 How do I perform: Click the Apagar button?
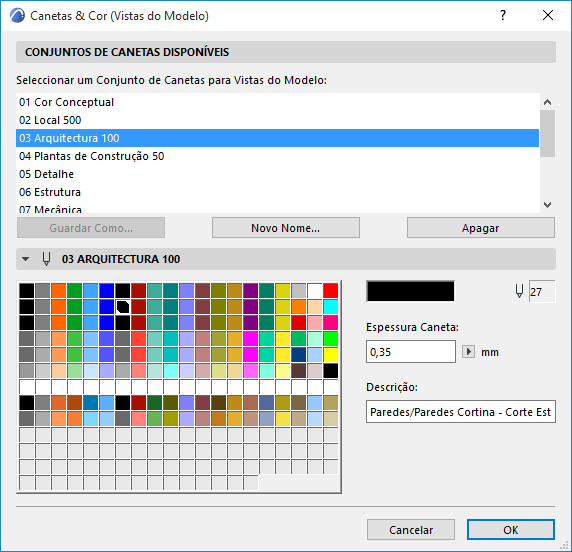point(481,228)
